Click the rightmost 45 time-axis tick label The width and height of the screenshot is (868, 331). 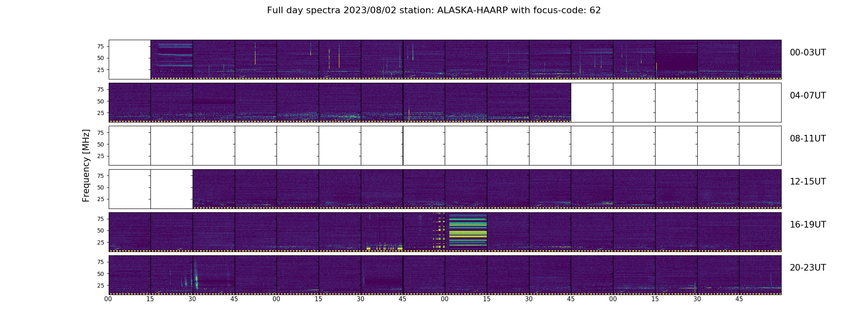pyautogui.click(x=739, y=299)
